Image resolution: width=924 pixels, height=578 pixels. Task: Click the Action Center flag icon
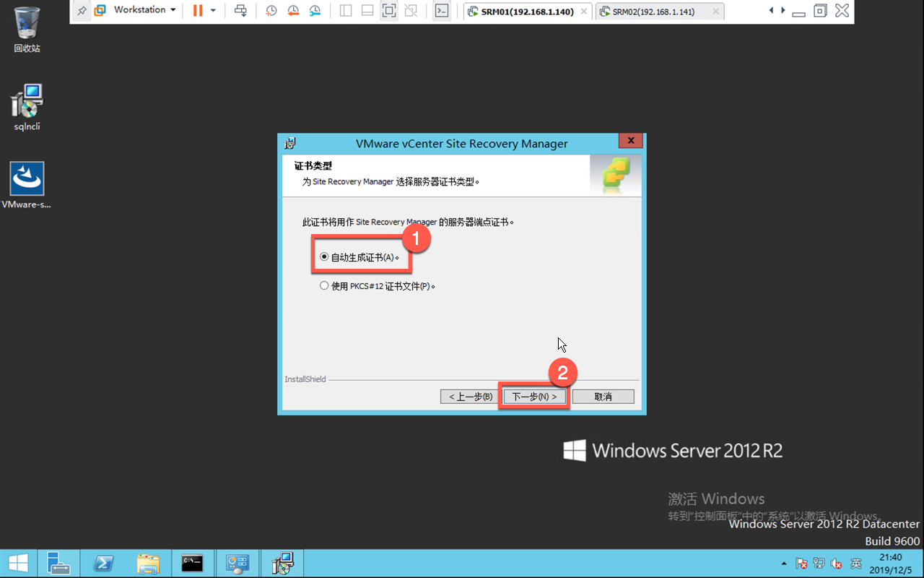click(x=801, y=564)
